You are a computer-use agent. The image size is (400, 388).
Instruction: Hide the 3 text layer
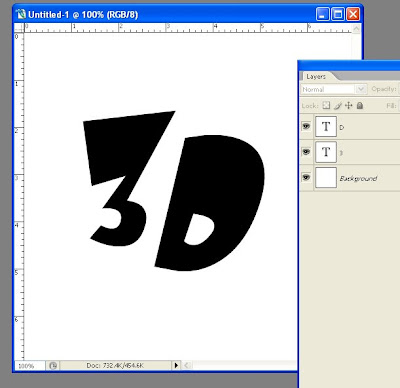click(306, 152)
